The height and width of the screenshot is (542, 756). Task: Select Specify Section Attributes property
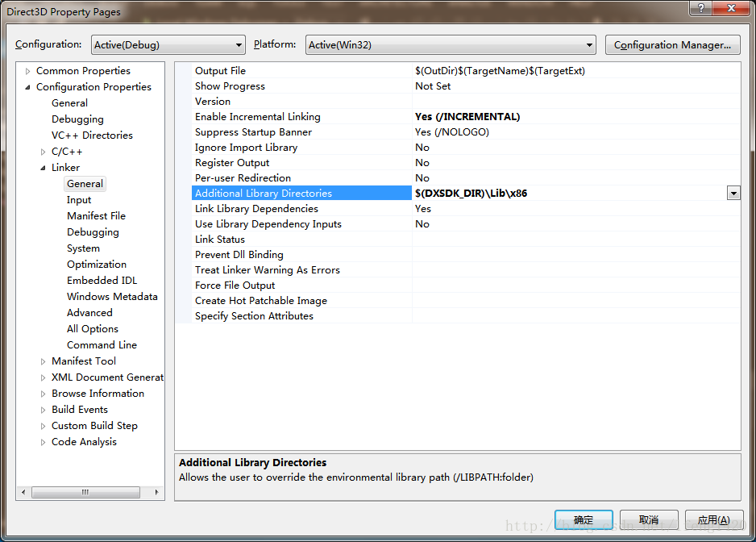[301, 316]
